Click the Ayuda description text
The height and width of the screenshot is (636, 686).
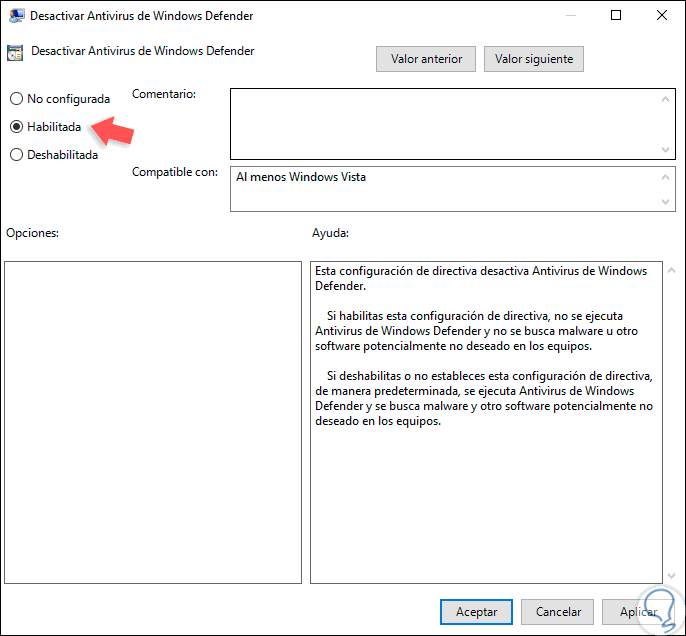(484, 346)
